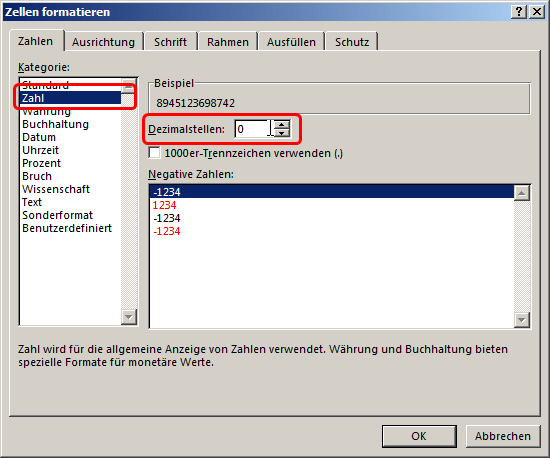Go to the Rahmen tab
550x458 pixels.
228,42
